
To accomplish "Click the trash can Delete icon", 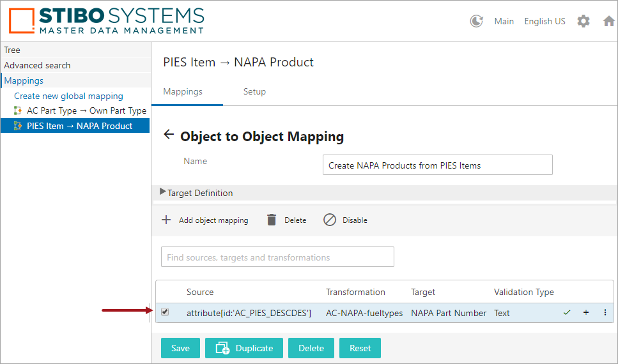I will (x=272, y=220).
